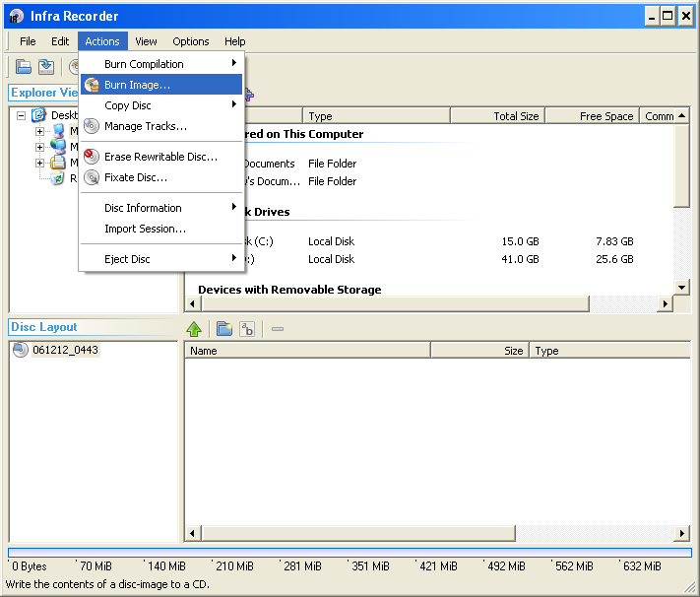
Task: Explorer list horizontal scroll left arrow
Action: (x=192, y=303)
